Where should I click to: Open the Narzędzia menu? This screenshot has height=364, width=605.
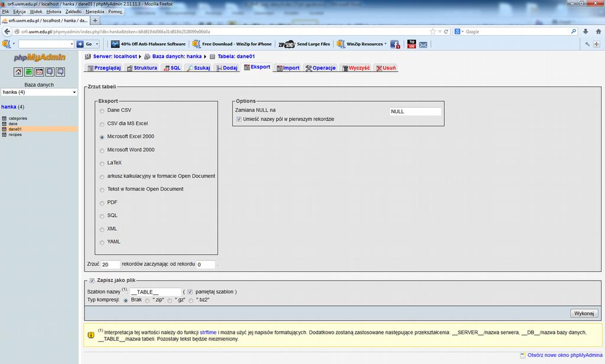[x=95, y=12]
